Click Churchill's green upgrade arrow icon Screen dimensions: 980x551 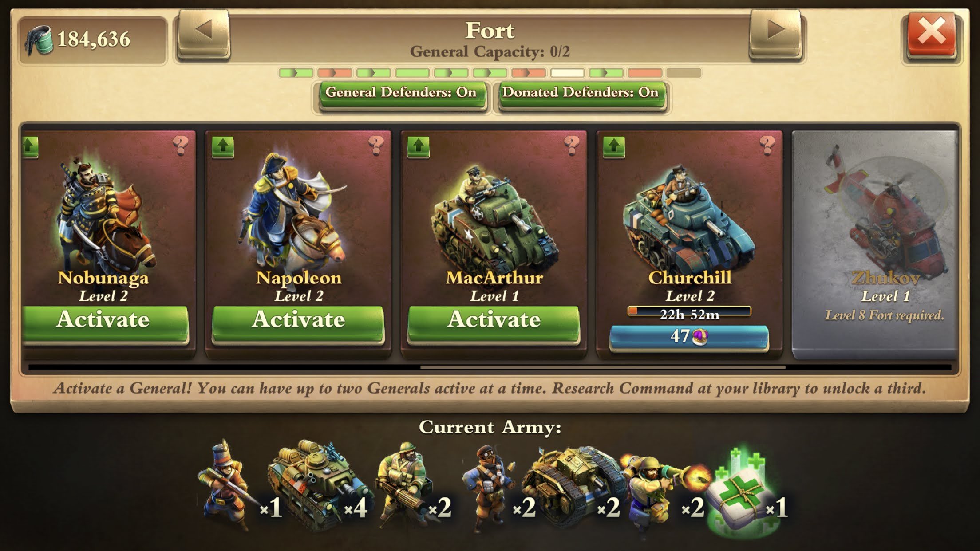tap(614, 146)
